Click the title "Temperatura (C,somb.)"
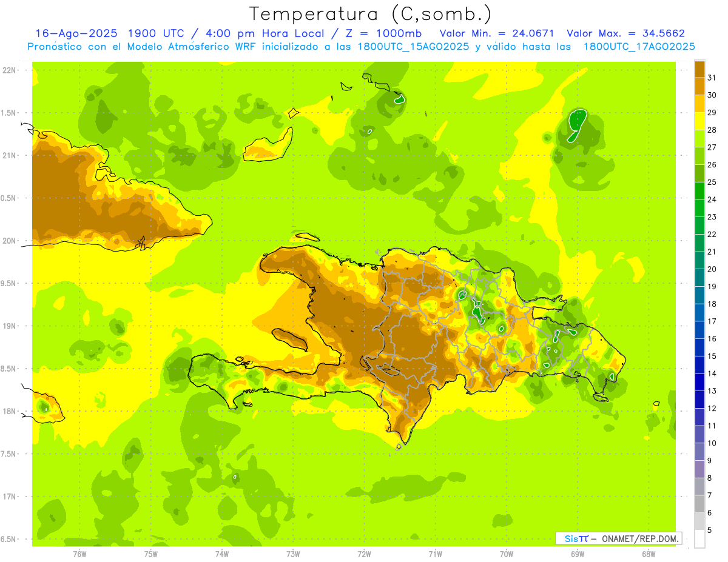728x562 pixels. 370,14
